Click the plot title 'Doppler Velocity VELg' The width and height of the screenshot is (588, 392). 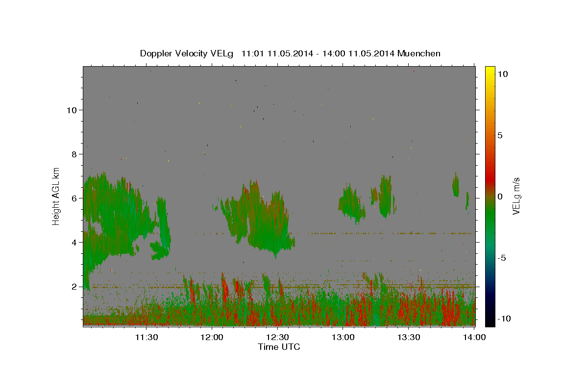pyautogui.click(x=188, y=53)
